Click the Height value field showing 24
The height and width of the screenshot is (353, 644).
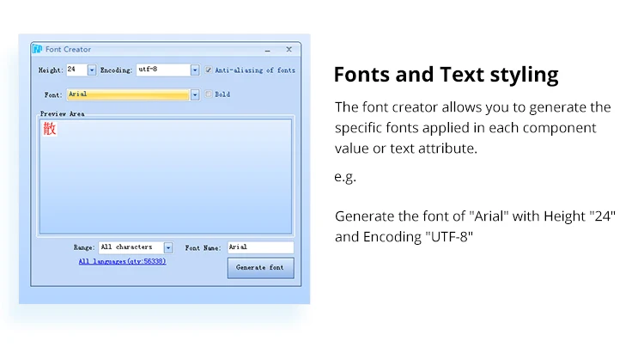pyautogui.click(x=76, y=70)
